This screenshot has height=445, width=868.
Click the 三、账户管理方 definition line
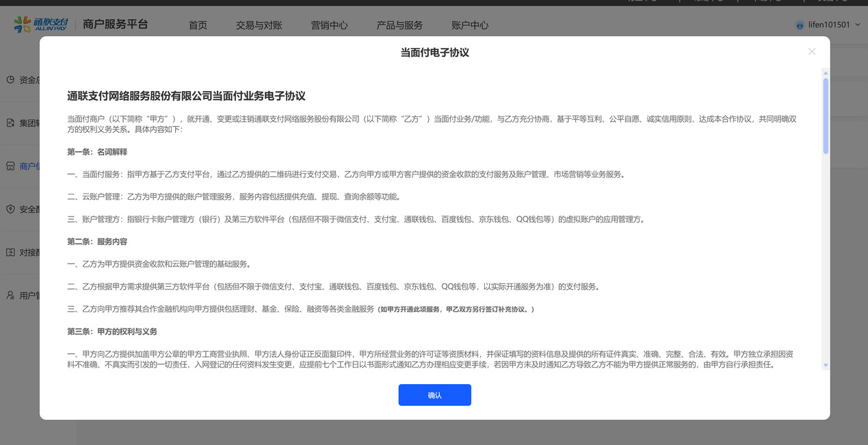(x=356, y=220)
